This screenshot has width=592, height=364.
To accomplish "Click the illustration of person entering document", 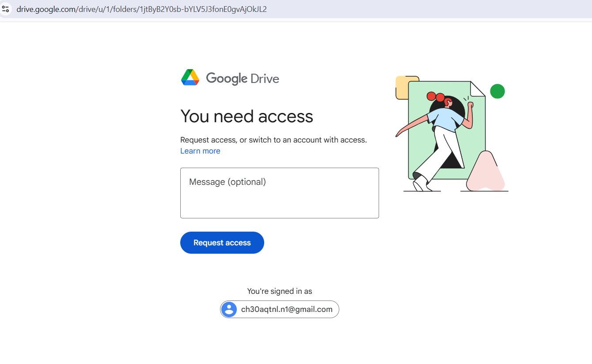I will [452, 134].
